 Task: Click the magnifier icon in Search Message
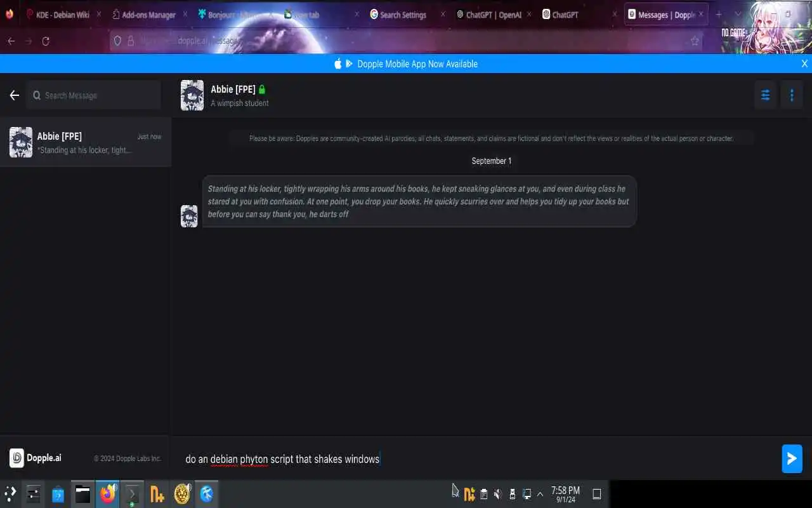(x=37, y=95)
